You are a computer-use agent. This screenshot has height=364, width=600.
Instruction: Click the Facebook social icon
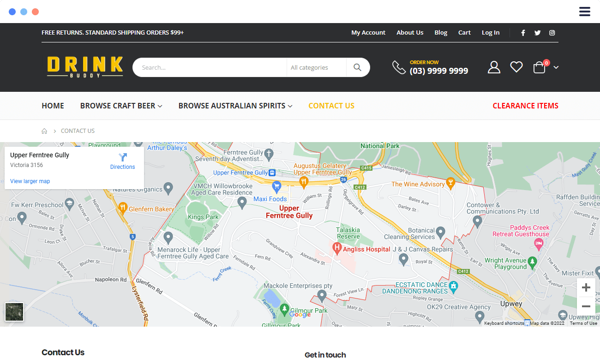[x=523, y=33]
